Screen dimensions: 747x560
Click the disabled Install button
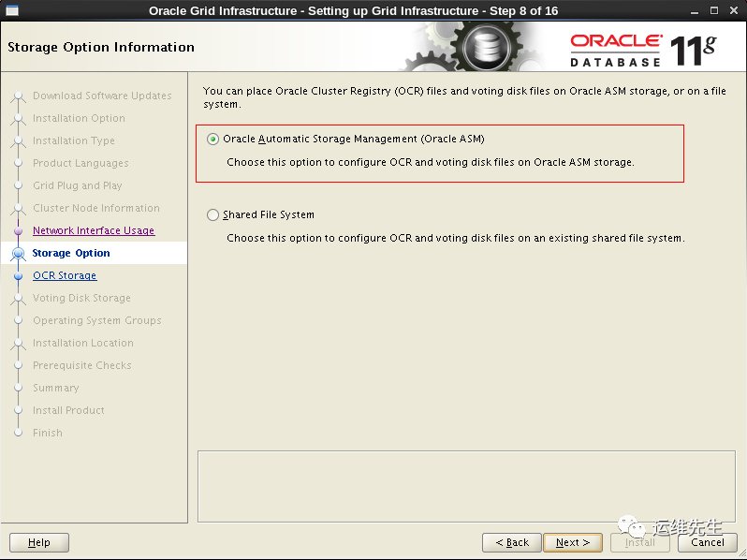point(639,542)
